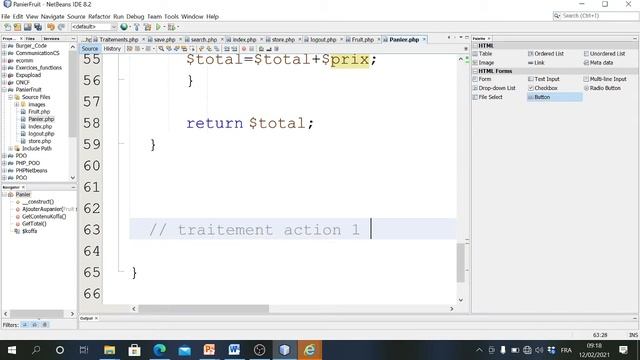Switch to Fruit.php editor tab
Viewport: 640px width, 360px height.
click(x=362, y=40)
